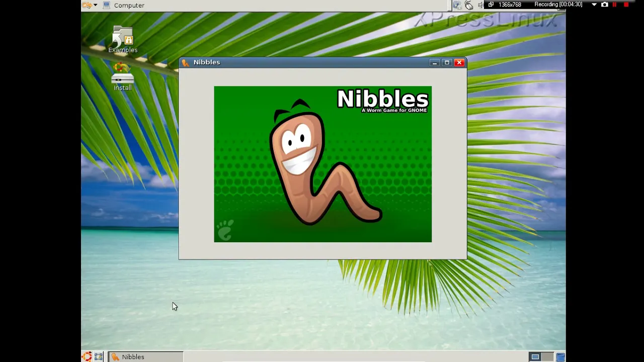This screenshot has width=644, height=362.
Task: Maximize the Nibbles window
Action: coord(447,62)
